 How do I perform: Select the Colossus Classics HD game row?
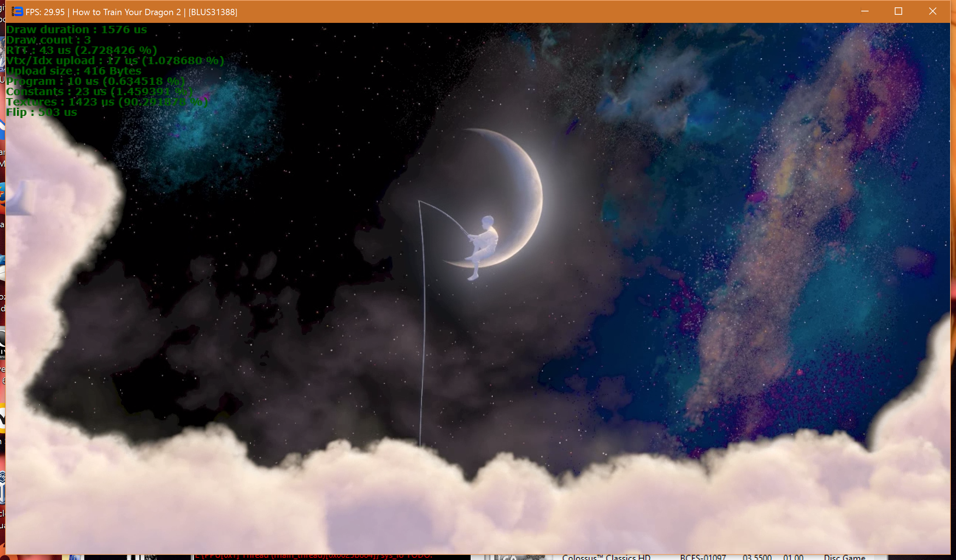coord(606,557)
